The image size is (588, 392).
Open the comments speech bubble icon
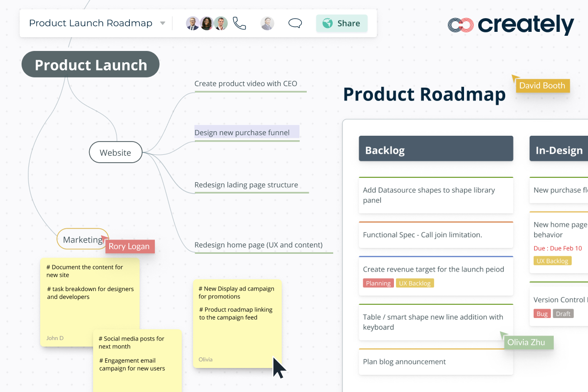(x=295, y=24)
